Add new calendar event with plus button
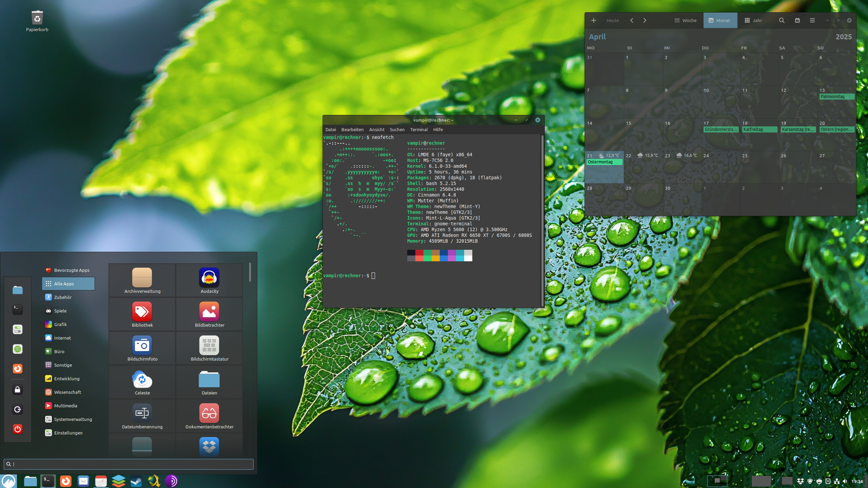Viewport: 868px width, 488px height. click(x=593, y=20)
